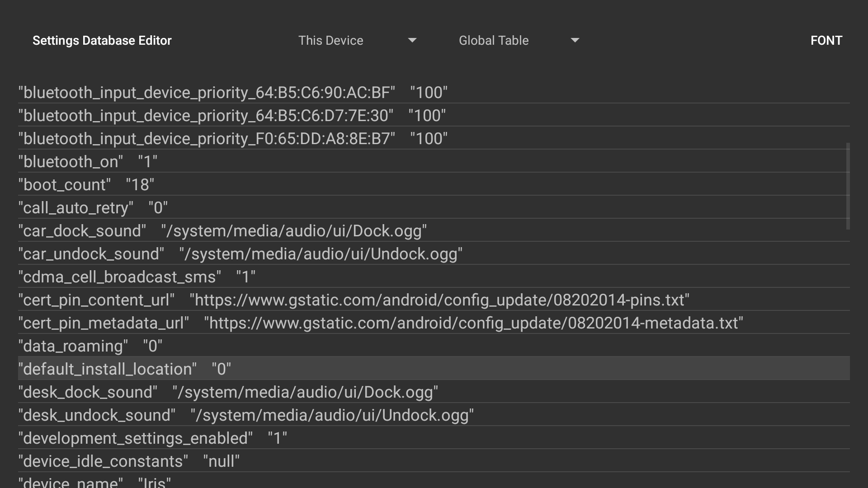Select the call_auto_retry row

click(93, 207)
